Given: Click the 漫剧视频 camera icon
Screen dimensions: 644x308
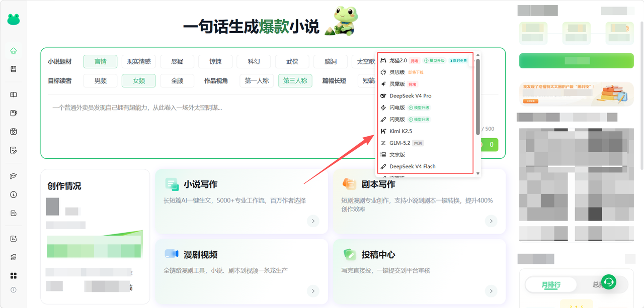Looking at the screenshot, I should pos(172,254).
